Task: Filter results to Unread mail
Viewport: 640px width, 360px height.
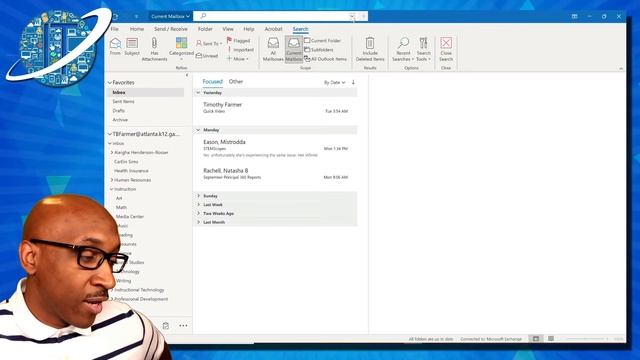Action: click(207, 56)
